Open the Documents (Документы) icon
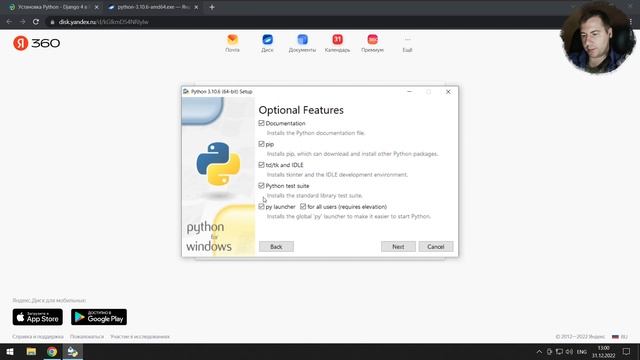Screen dimensions: 640x360 coord(302,43)
